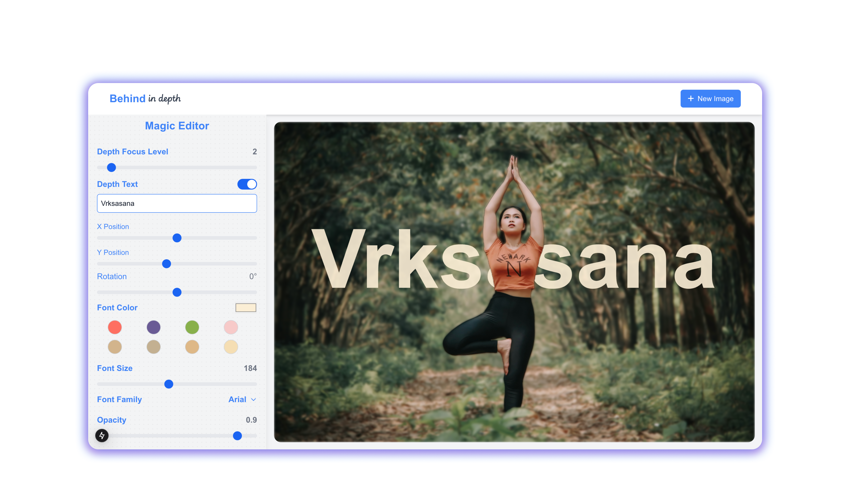The height and width of the screenshot is (504, 851).
Task: Pick the red font color swatch
Action: click(115, 328)
